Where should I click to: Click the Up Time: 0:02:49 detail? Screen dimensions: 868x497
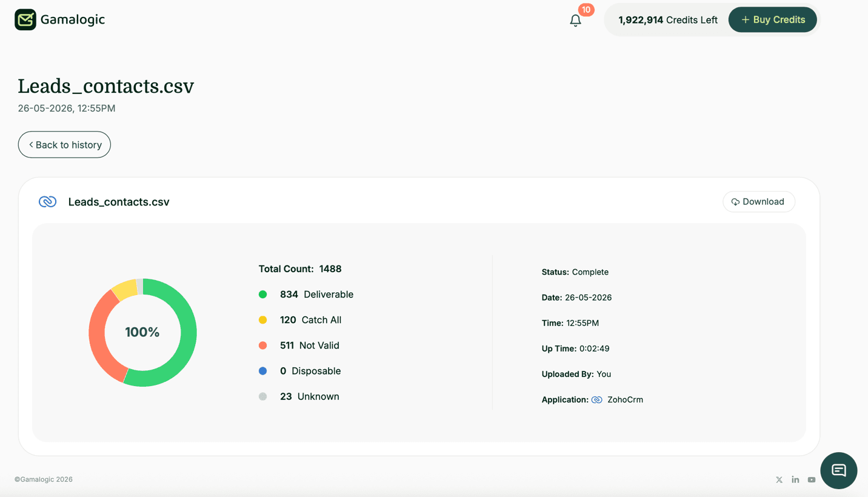pos(576,349)
